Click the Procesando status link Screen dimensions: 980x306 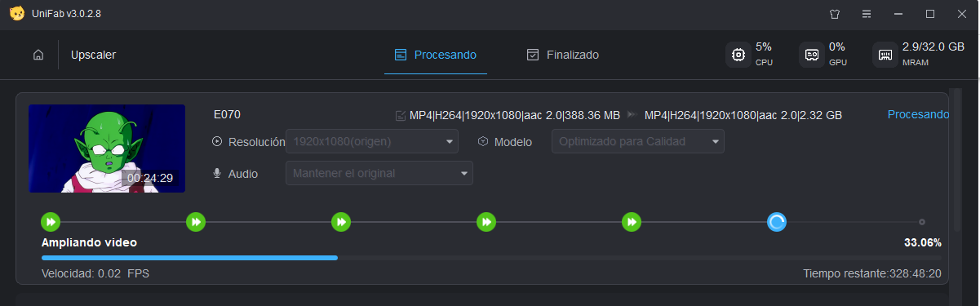(x=918, y=114)
